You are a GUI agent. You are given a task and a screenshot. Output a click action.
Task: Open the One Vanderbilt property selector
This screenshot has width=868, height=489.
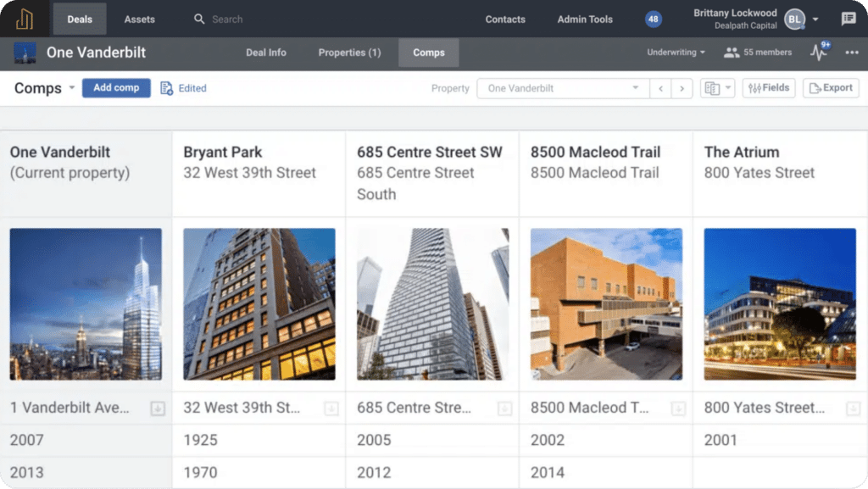(x=561, y=87)
